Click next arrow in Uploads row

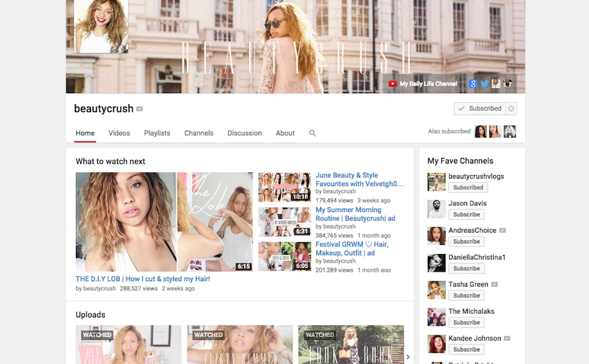pos(408,357)
